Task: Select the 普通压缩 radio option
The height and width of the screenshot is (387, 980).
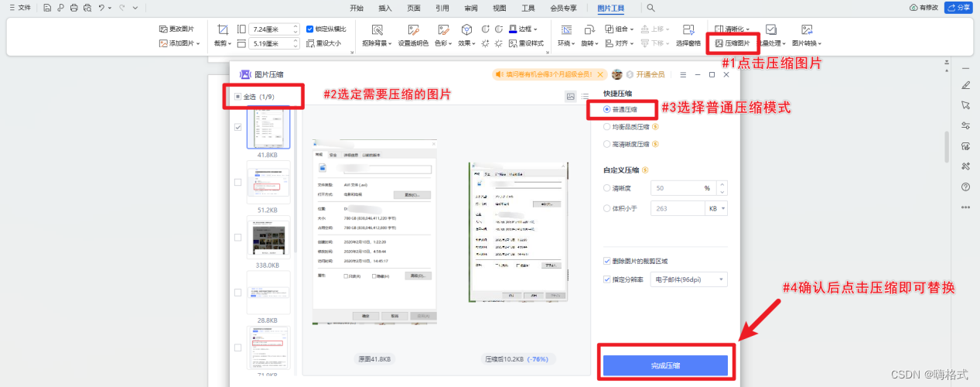Action: coord(606,110)
